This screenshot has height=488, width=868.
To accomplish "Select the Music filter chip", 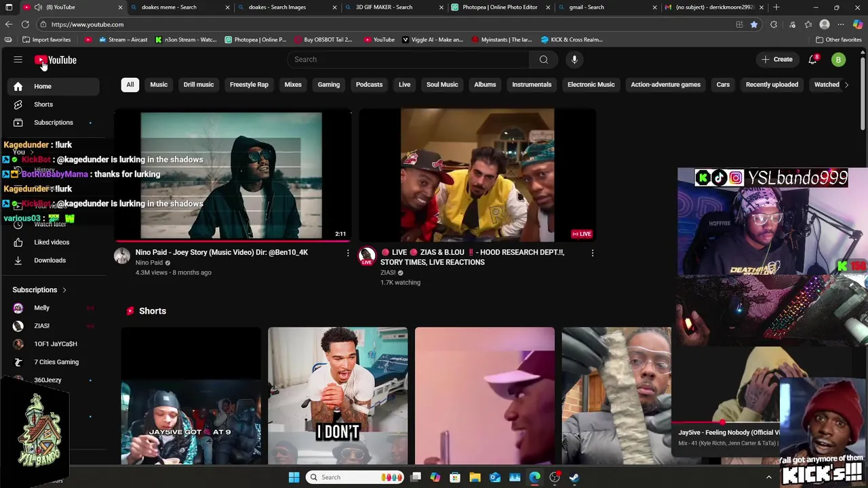I will click(x=159, y=85).
